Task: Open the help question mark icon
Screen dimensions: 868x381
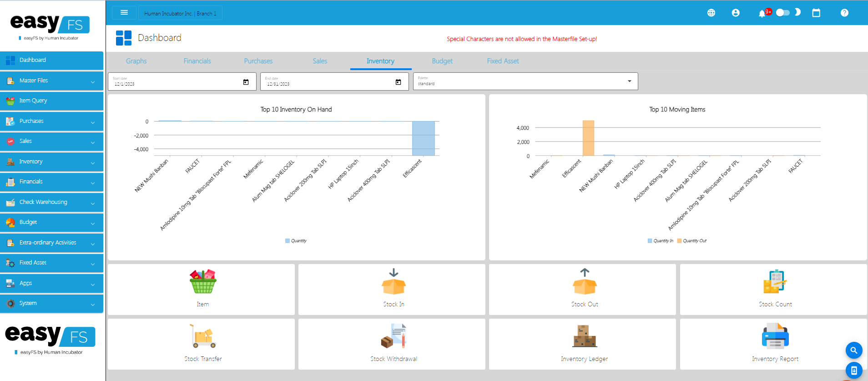Action: (844, 13)
